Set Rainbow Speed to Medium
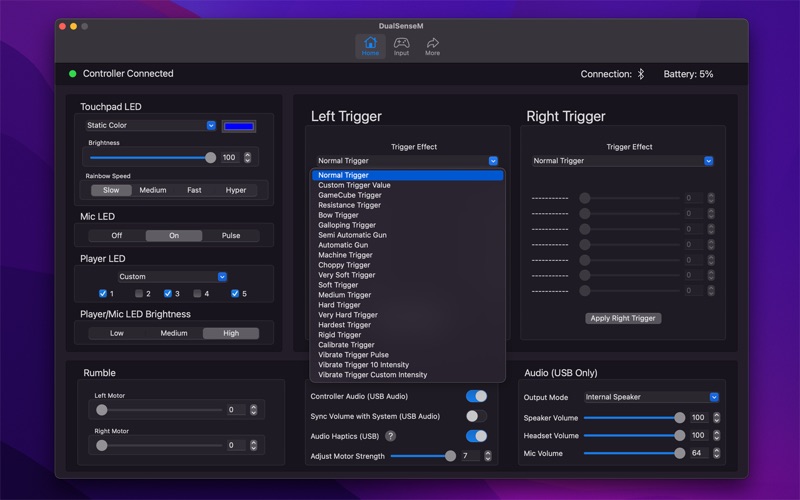 point(153,190)
